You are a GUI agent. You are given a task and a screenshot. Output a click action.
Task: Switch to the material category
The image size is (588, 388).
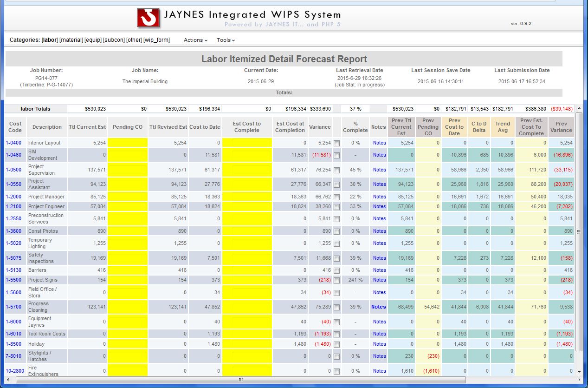(71, 40)
